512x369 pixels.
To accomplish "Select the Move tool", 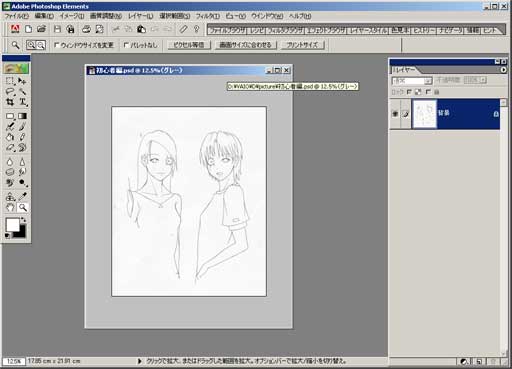I will click(22, 81).
